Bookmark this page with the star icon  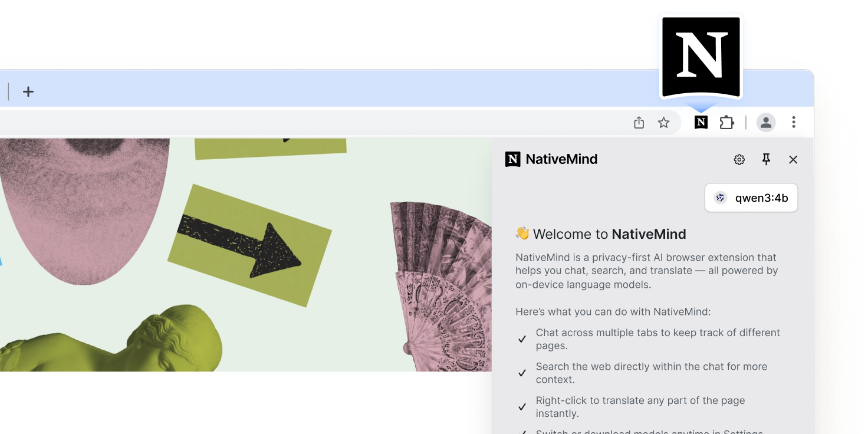pos(664,123)
